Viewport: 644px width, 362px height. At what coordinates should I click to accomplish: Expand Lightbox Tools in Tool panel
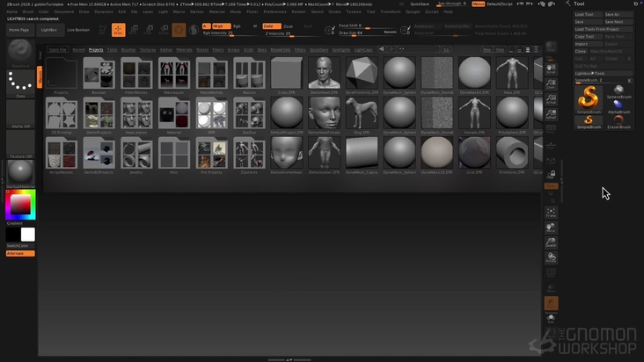click(x=603, y=74)
